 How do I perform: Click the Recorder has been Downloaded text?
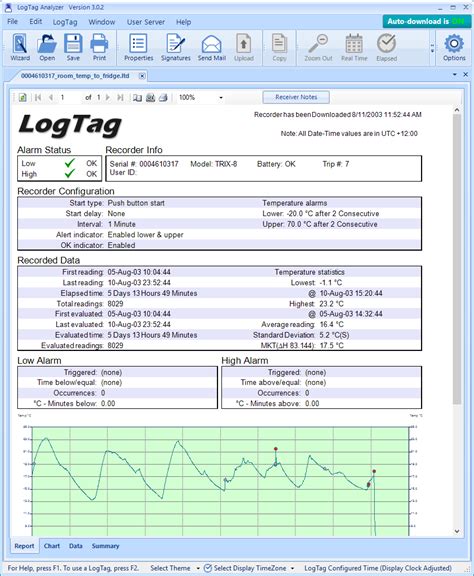coord(338,115)
